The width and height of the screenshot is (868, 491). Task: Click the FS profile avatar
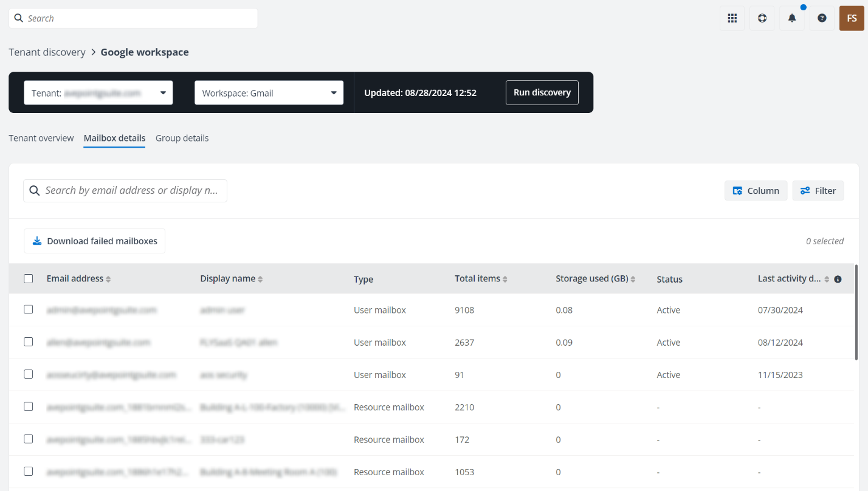tap(852, 18)
